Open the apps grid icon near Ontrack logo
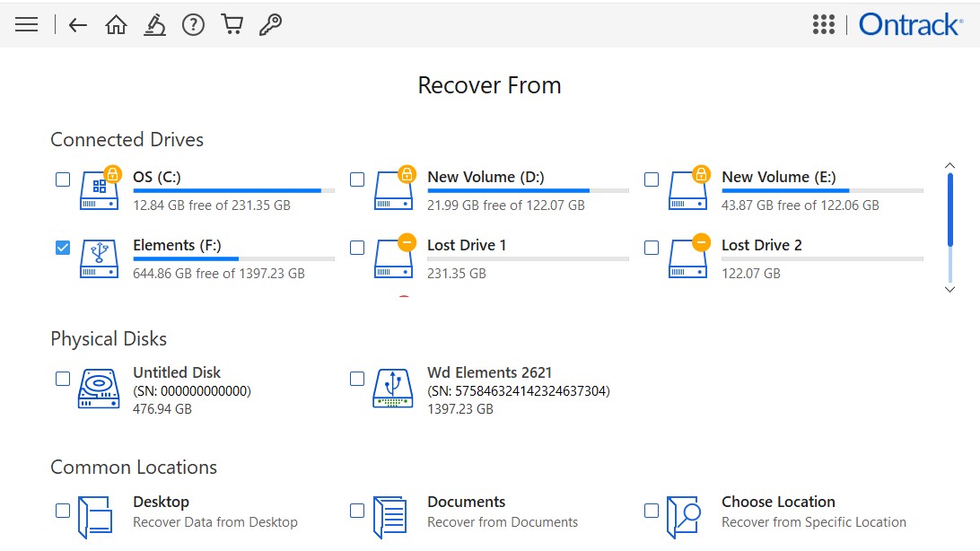Screen dimensions: 980x551 pyautogui.click(x=823, y=24)
